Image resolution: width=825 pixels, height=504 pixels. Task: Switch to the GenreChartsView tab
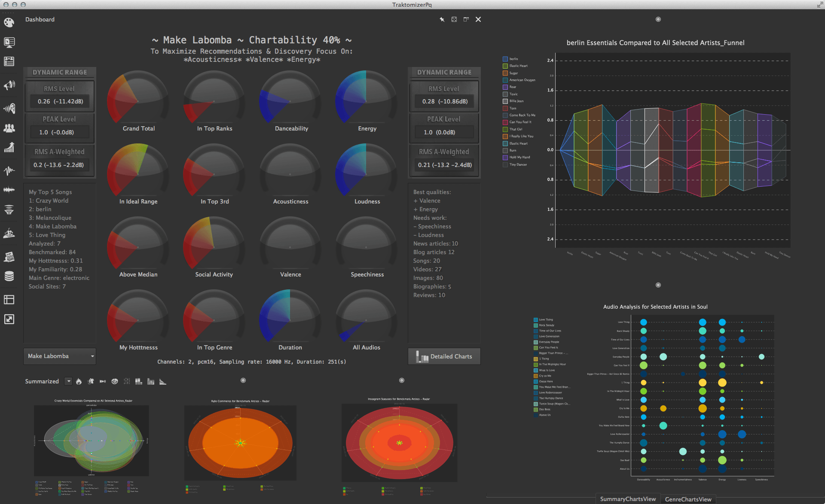coord(688,499)
